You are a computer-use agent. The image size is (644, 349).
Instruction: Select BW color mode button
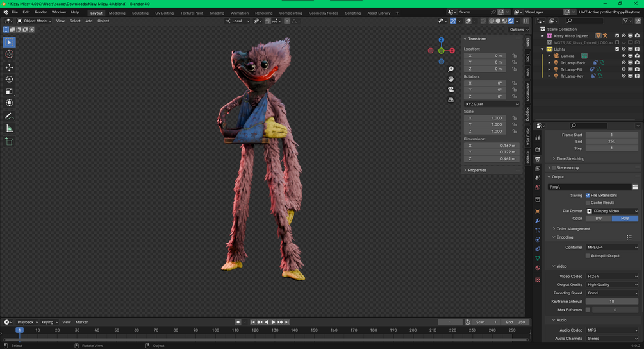pos(599,218)
